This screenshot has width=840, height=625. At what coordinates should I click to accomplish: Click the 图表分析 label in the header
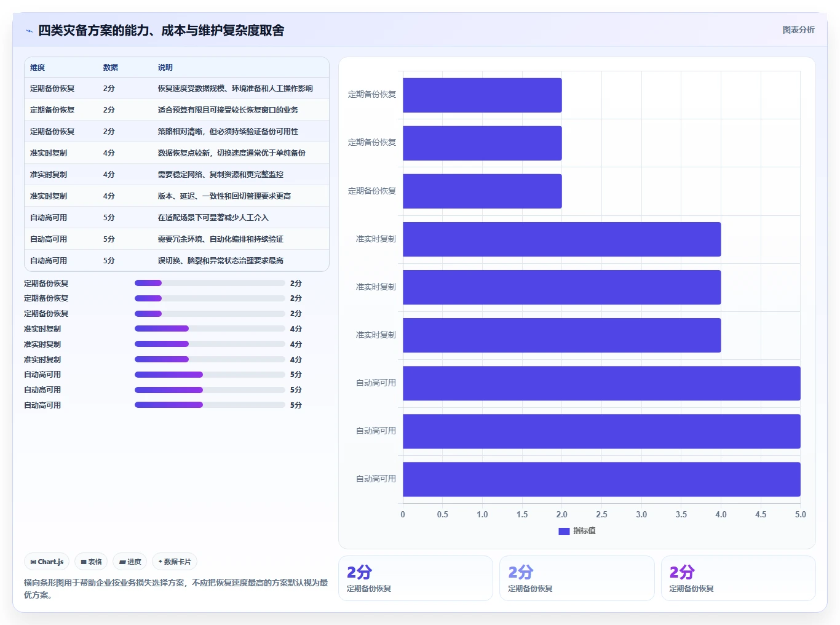coord(798,30)
